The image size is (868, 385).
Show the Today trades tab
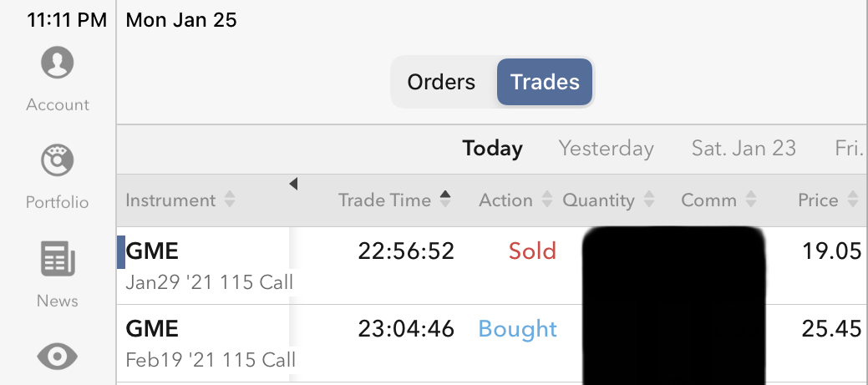point(493,149)
